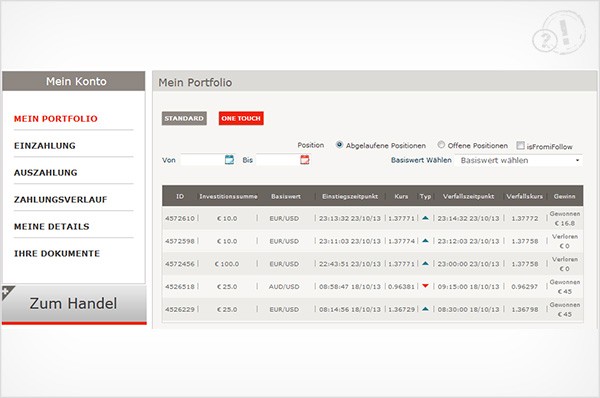Toggle the isFromiFollow checkbox
The width and height of the screenshot is (600, 398).
coord(520,145)
